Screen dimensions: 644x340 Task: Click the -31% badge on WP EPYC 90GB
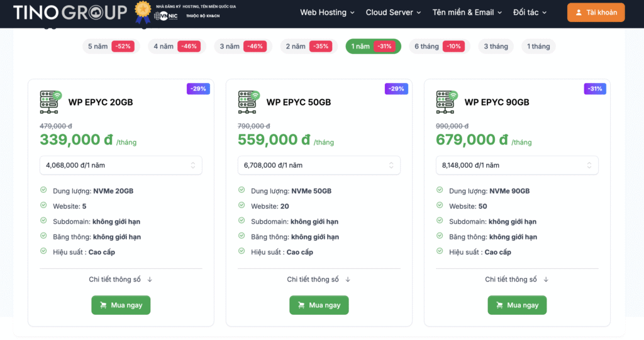(x=594, y=89)
